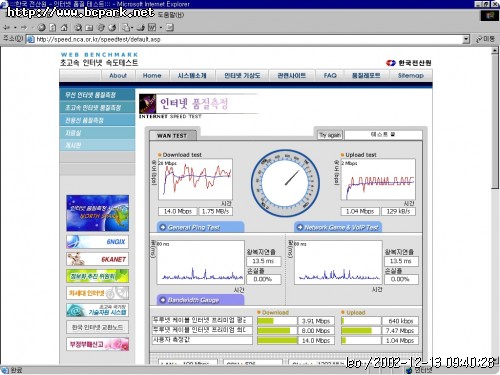Open the FAQ navigation tab

(330, 76)
